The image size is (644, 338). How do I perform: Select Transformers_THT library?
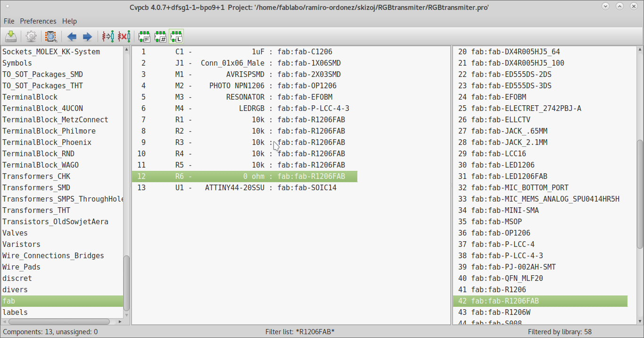click(62, 210)
